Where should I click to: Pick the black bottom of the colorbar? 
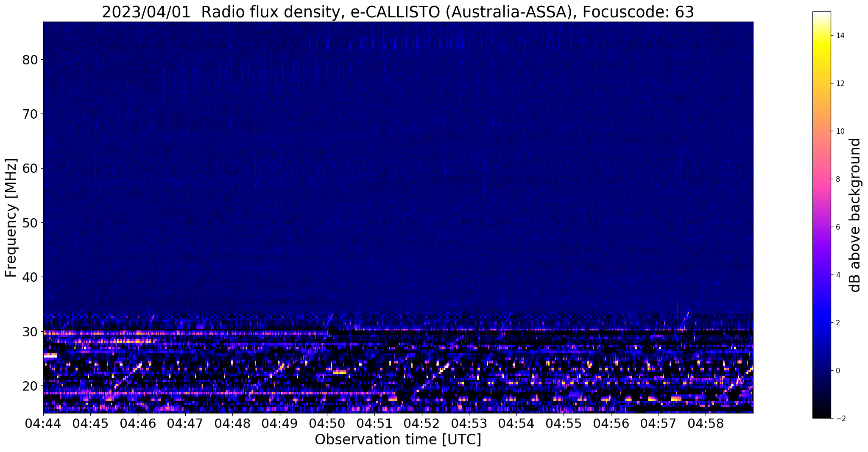(821, 415)
